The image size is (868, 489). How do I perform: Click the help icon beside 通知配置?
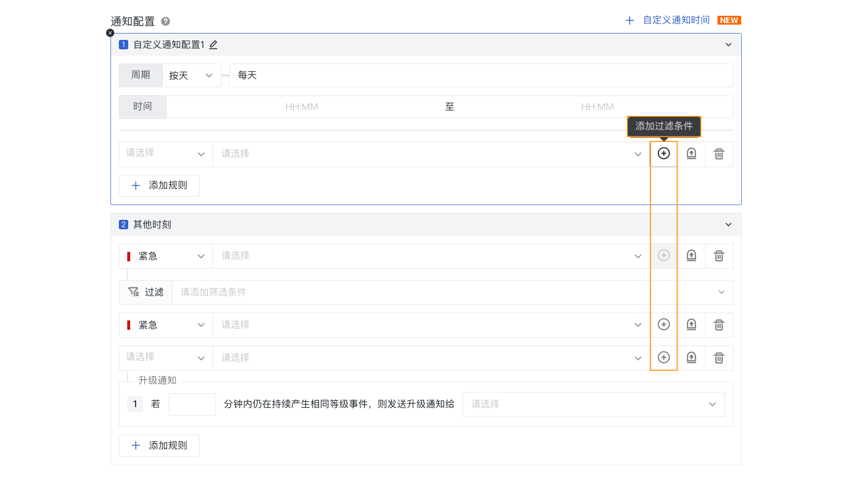point(166,21)
